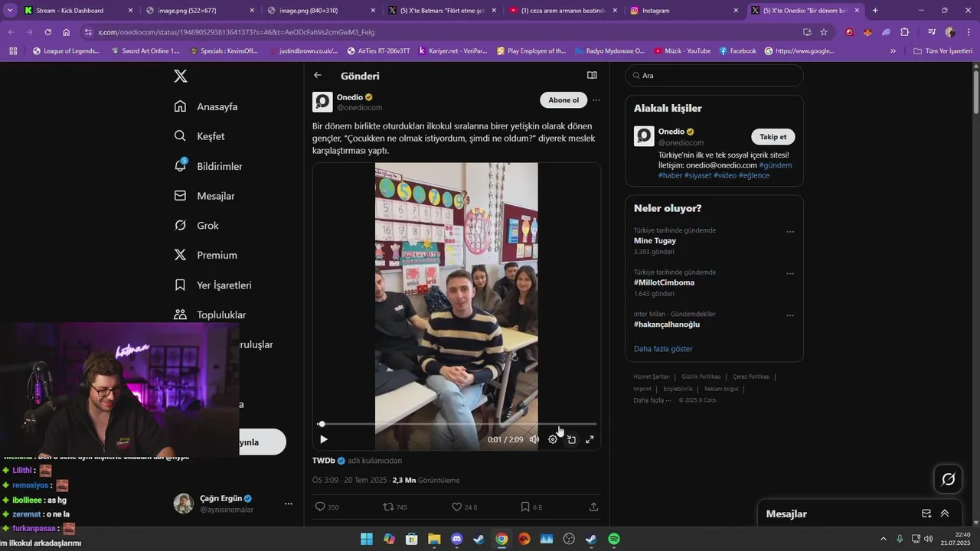The width and height of the screenshot is (980, 551).
Task: Open Grok from the sidebar
Action: [x=197, y=226]
